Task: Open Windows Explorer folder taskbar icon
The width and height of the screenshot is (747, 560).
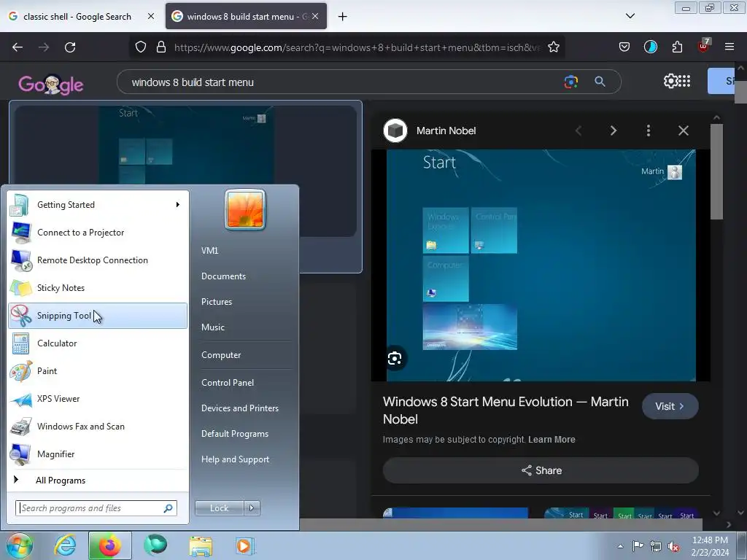Action: tap(201, 545)
